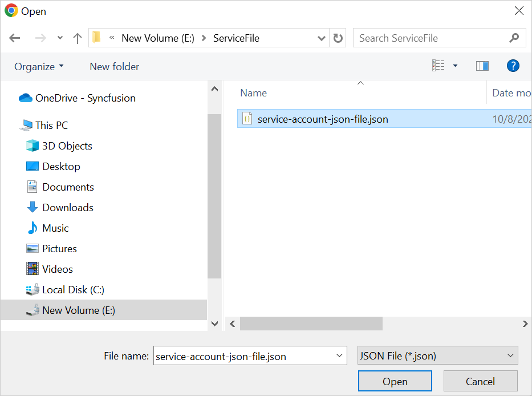Screen dimensions: 532x396
Task: Click in the File name input field
Action: tap(244, 356)
